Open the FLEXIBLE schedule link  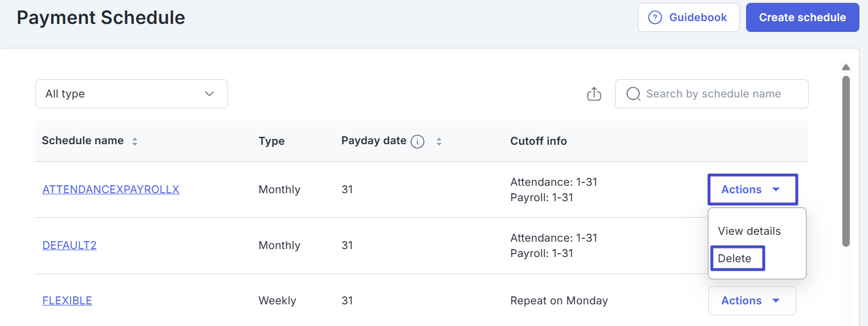[67, 300]
